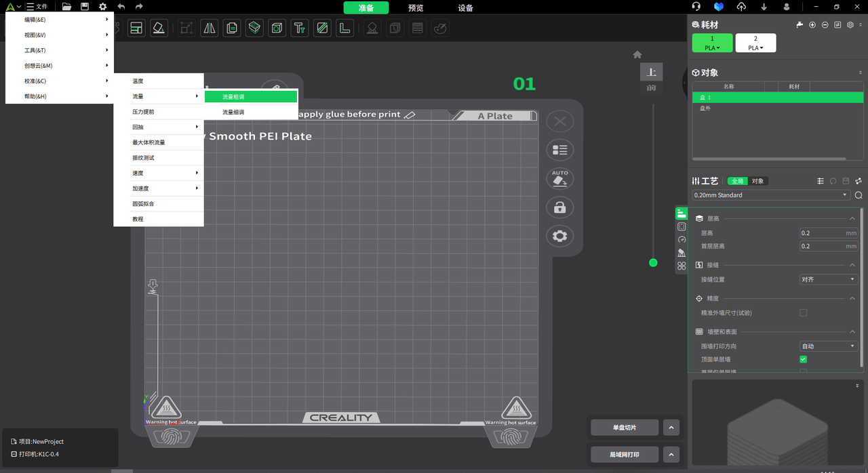Open plate settings gear icon

(x=559, y=236)
